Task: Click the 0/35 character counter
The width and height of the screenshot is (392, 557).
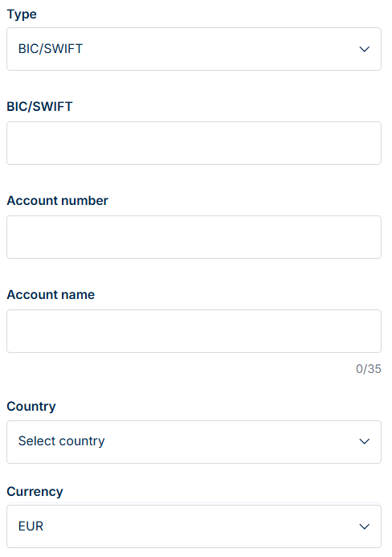Action: [x=369, y=369]
